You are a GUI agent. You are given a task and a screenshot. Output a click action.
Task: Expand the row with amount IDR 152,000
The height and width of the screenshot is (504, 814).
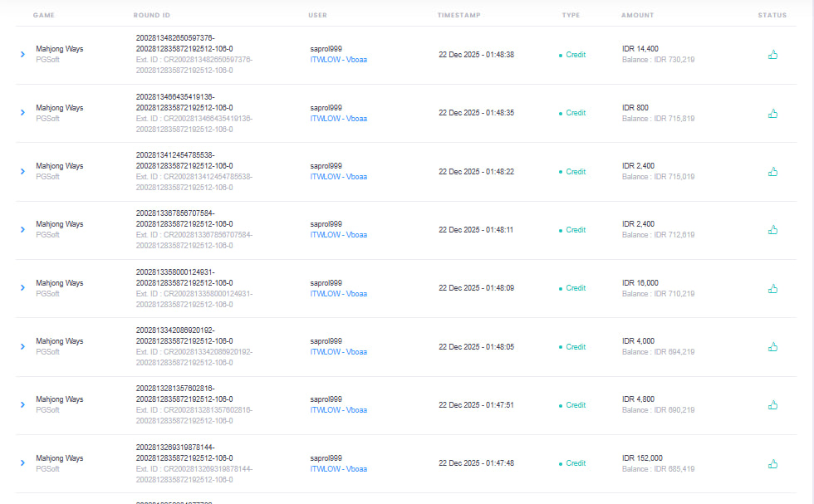tap(22, 463)
